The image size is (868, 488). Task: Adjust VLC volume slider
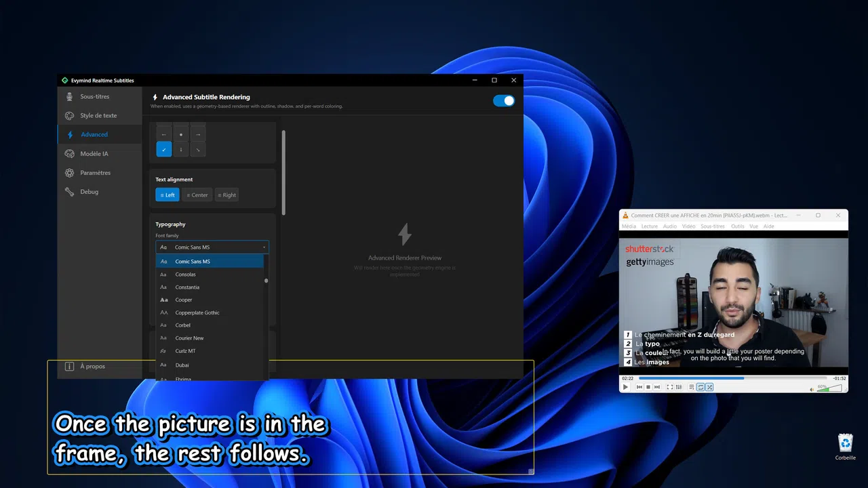coord(829,388)
